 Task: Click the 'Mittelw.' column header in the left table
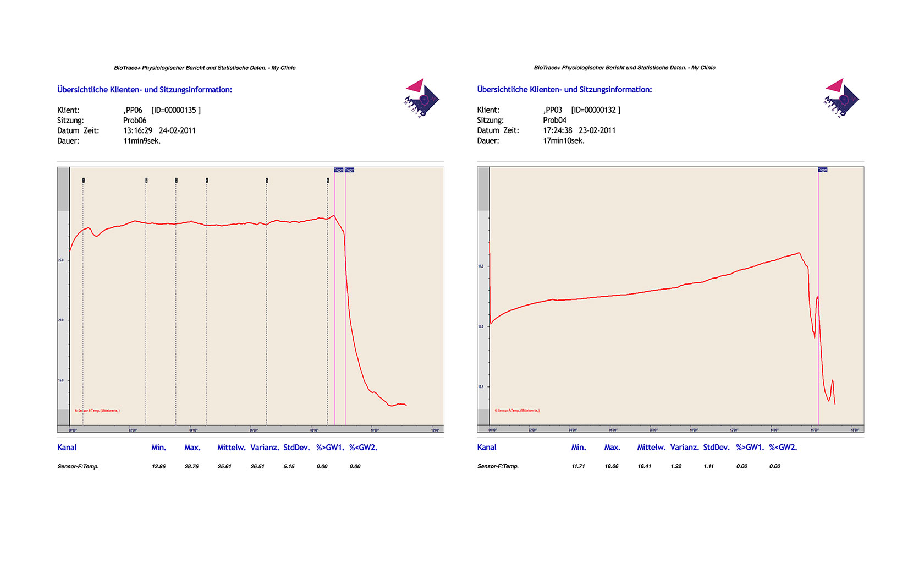232,448
